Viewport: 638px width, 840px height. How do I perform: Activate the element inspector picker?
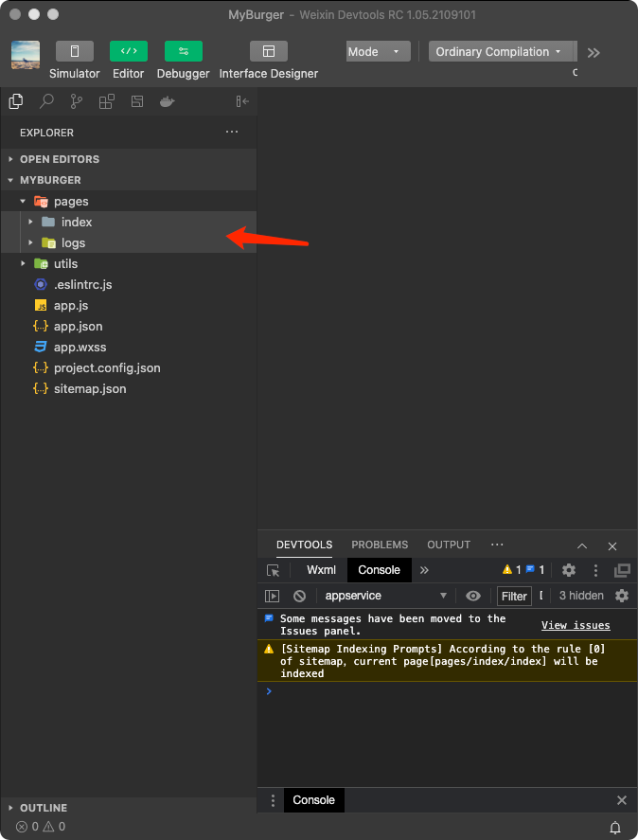[x=274, y=570]
